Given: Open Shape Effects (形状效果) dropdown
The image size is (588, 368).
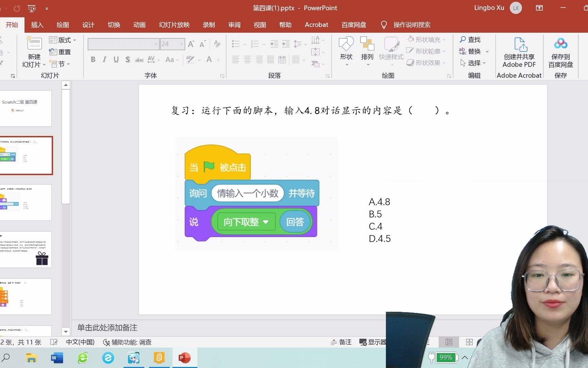Looking at the screenshot, I should [x=426, y=63].
